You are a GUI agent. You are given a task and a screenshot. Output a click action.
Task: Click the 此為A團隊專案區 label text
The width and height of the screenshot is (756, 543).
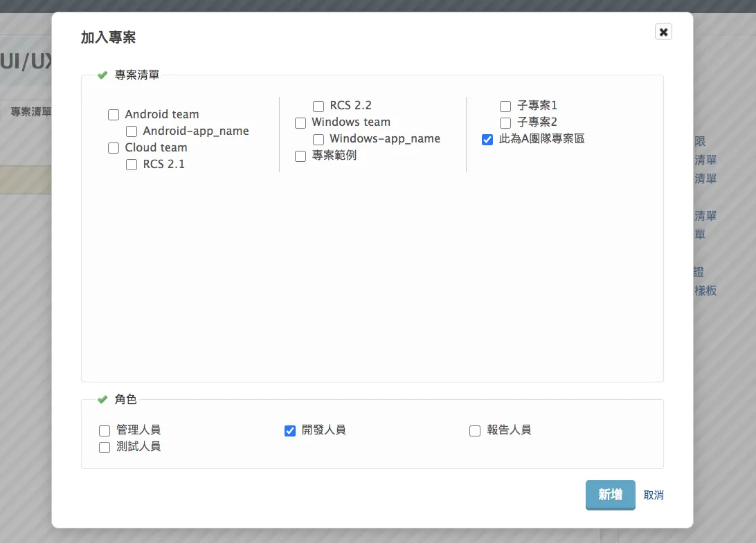tap(542, 139)
